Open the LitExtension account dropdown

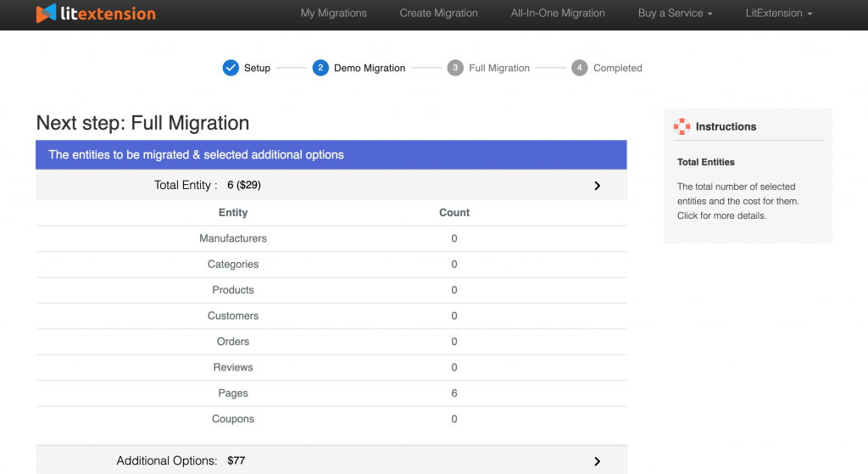pyautogui.click(x=778, y=14)
